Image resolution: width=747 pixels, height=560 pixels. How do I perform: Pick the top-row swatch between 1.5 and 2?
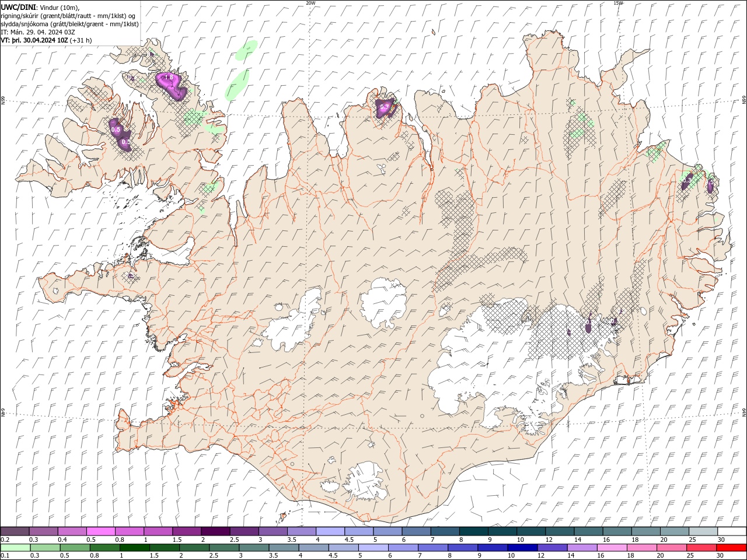point(186,531)
